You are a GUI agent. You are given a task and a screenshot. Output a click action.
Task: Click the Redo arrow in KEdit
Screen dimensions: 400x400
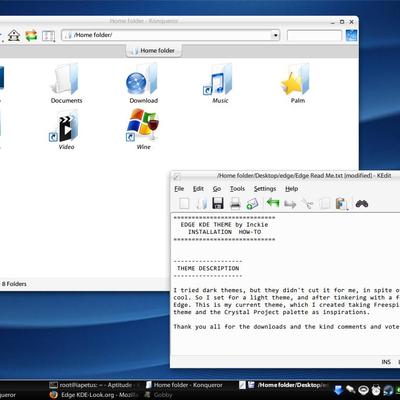[290, 204]
